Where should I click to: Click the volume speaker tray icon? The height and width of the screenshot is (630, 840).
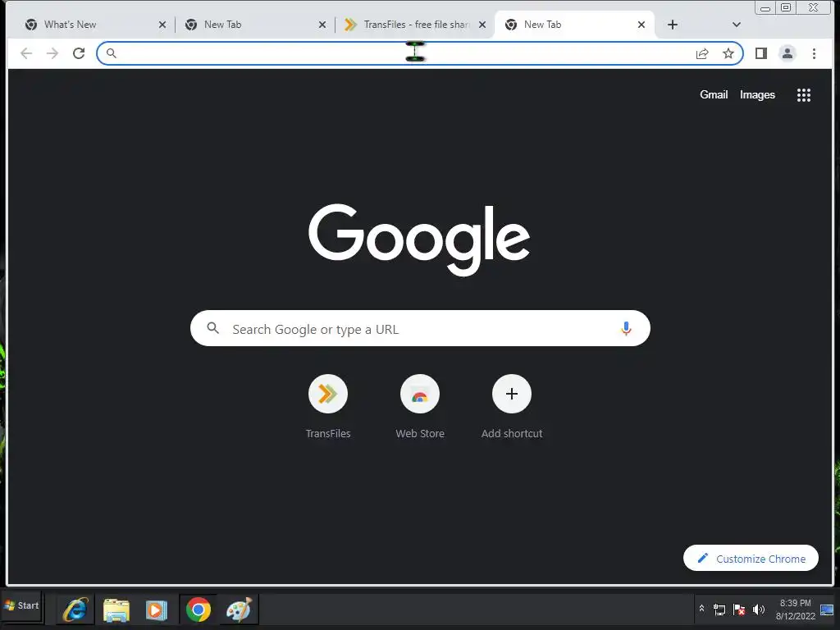759,609
